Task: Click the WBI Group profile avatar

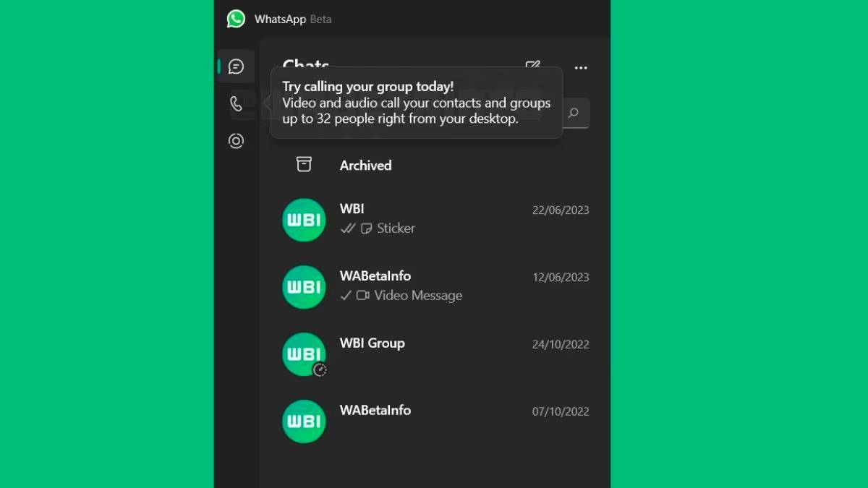Action: tap(304, 354)
